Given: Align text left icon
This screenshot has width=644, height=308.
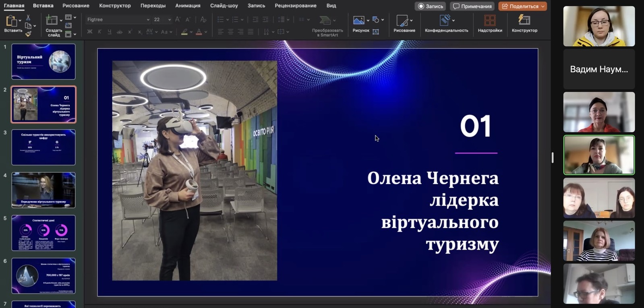Looking at the screenshot, I should click(221, 32).
